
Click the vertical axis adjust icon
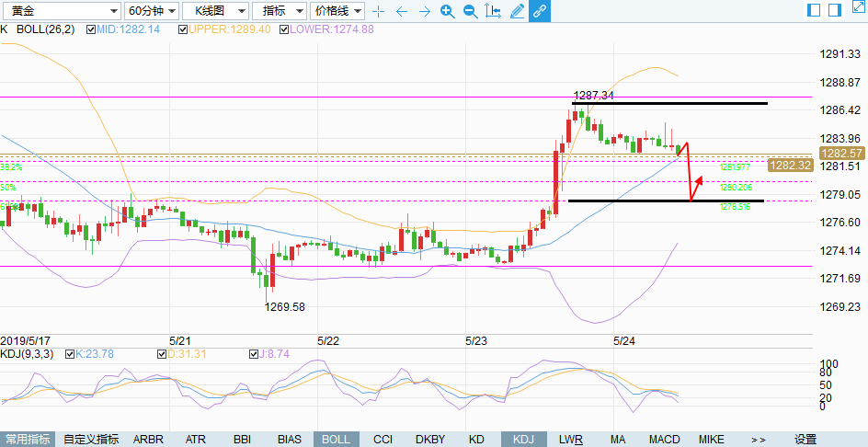[494, 11]
